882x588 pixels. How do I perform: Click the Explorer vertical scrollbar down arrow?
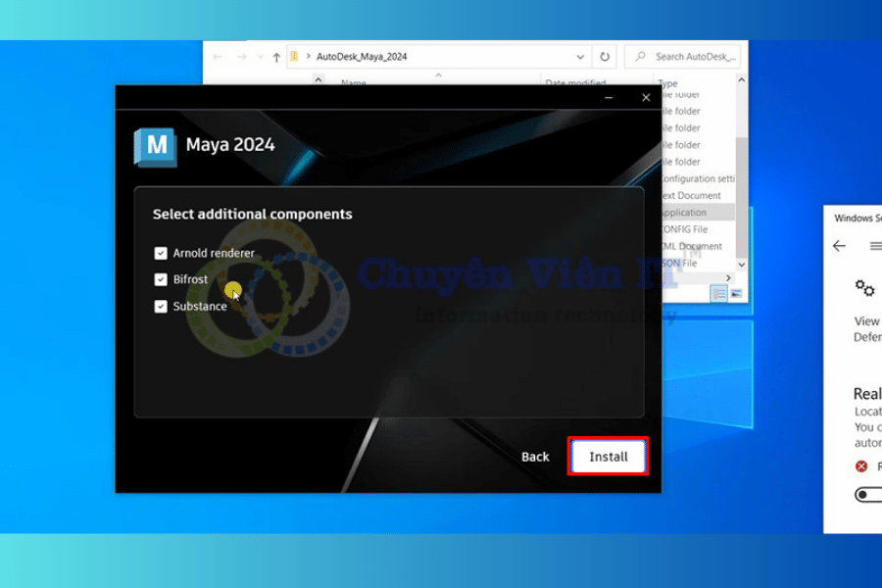coord(741,265)
